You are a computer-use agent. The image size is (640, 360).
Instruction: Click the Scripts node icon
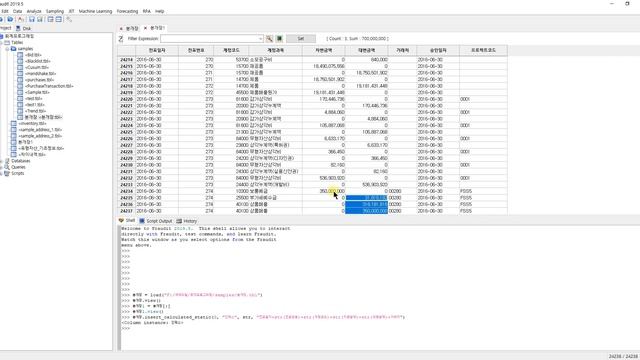[x=7, y=173]
